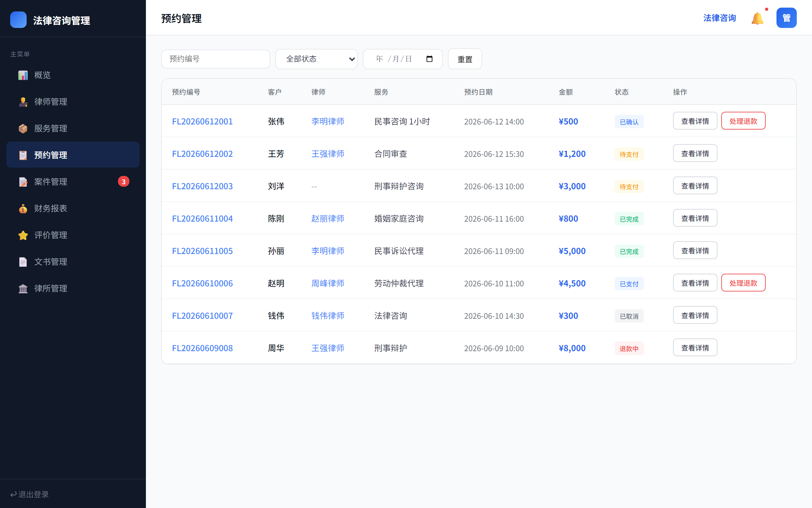812x508 pixels.
Task: Click the ¥5,000 amount
Action: [572, 251]
